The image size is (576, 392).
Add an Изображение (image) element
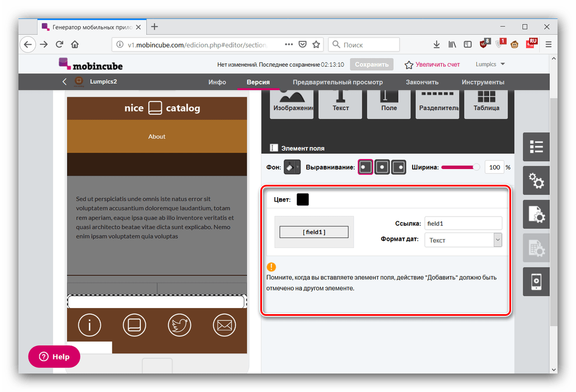coord(291,104)
